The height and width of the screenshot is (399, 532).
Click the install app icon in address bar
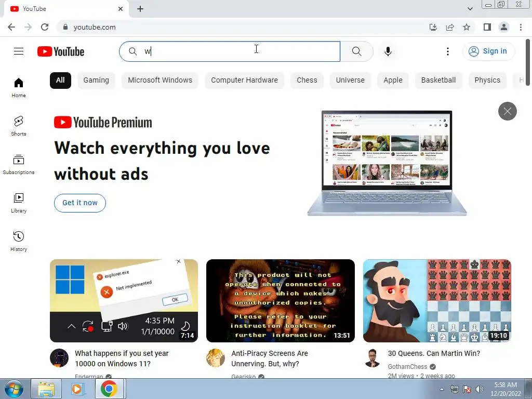click(433, 27)
